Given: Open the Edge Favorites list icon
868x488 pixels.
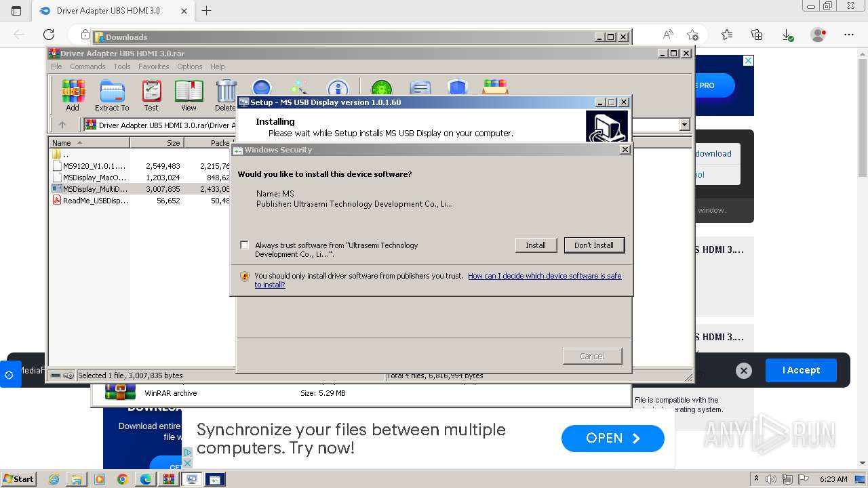Looking at the screenshot, I should pyautogui.click(x=727, y=35).
